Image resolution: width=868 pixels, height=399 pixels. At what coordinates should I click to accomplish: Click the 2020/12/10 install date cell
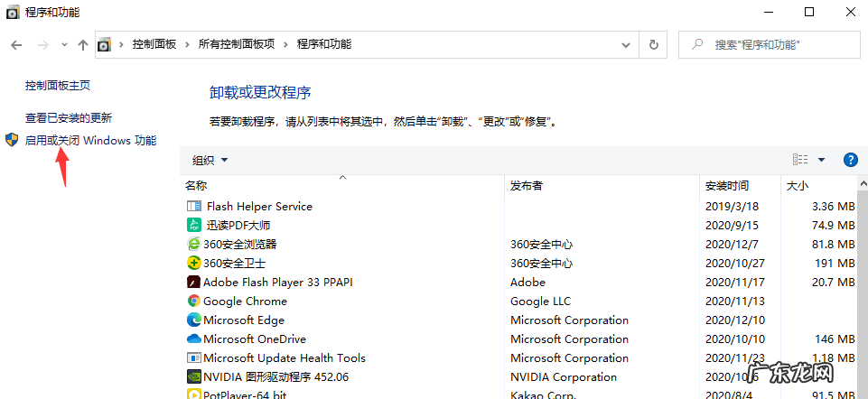[735, 320]
